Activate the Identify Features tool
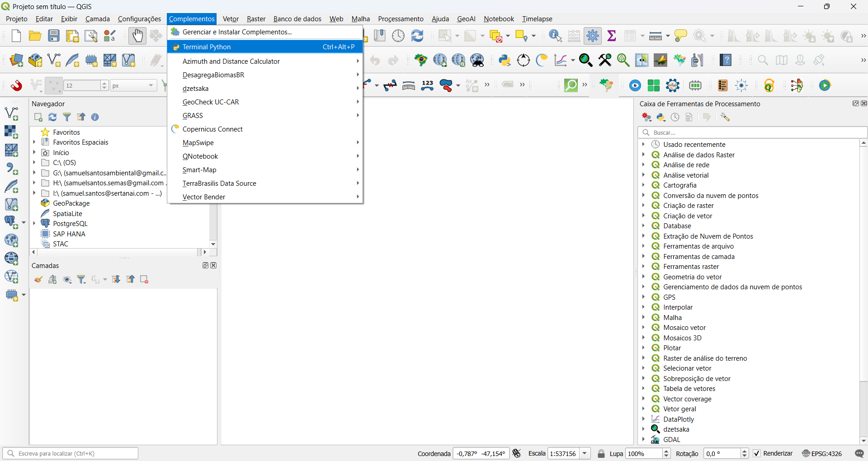Viewport: 868px width, 461px height. coord(555,36)
